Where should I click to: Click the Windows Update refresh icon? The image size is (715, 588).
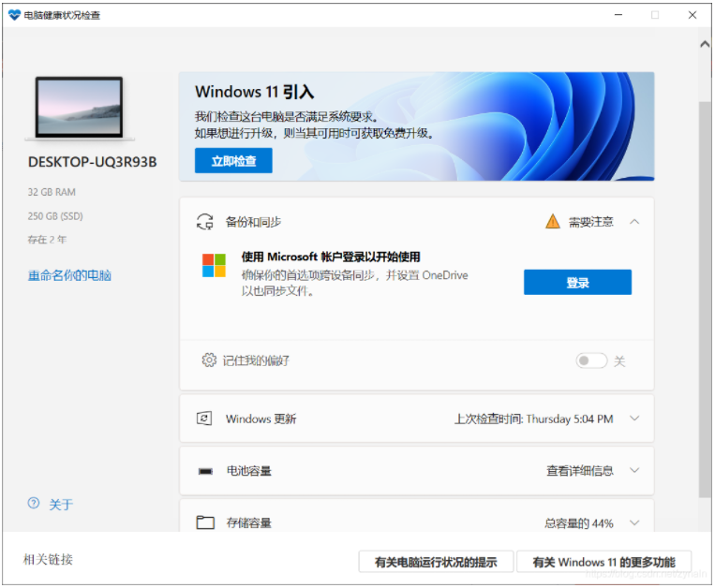coord(204,419)
